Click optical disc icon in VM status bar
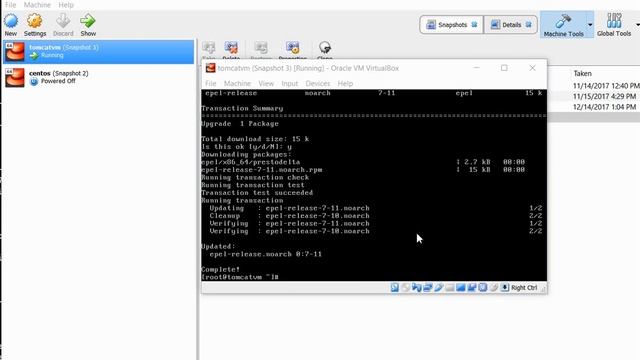640x360 pixels. coord(405,287)
